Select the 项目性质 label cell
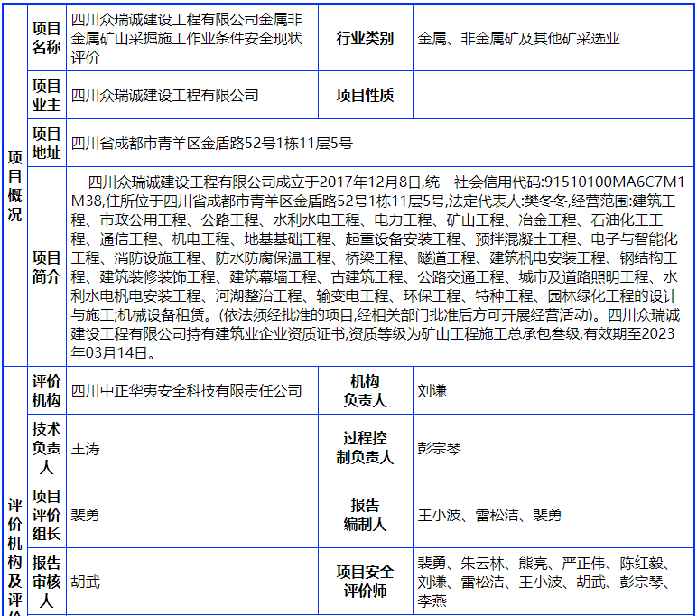The image size is (697, 616). pos(366,95)
